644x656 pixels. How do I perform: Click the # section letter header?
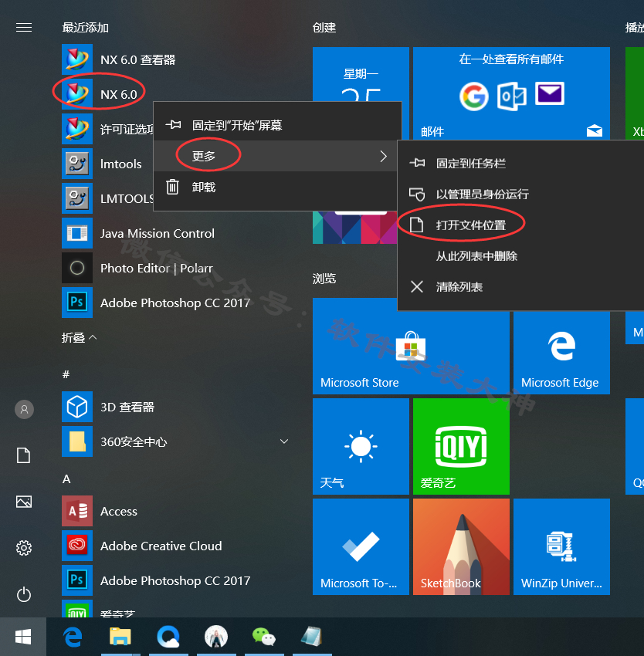[x=66, y=374]
